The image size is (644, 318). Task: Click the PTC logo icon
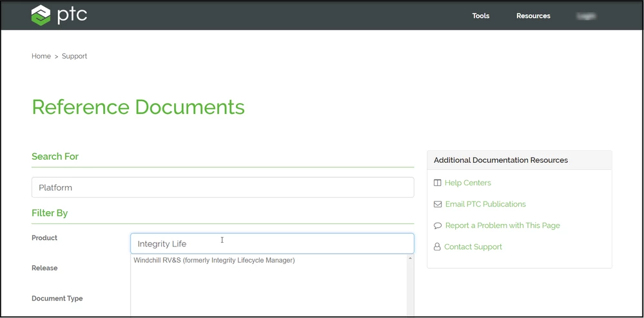41,15
